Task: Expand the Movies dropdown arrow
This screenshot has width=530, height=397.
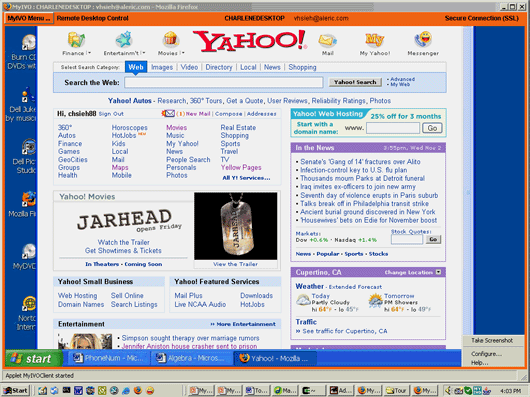Action: pos(182,53)
